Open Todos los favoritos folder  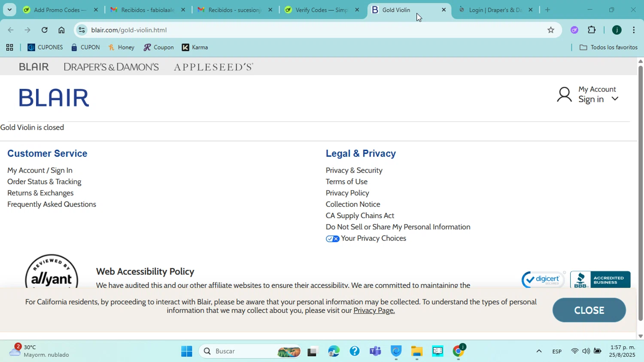[609, 48]
